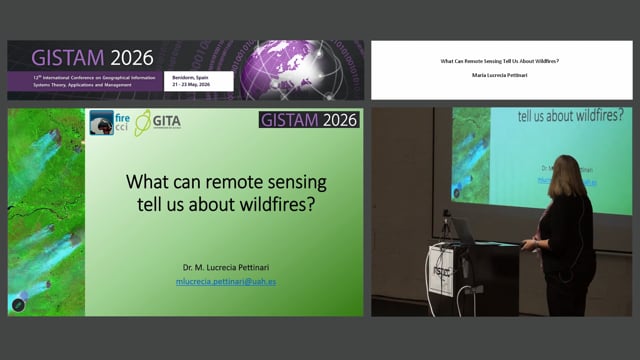The image size is (640, 360).
Task: Click the GISTAM 2026 banner title
Action: pos(92,58)
